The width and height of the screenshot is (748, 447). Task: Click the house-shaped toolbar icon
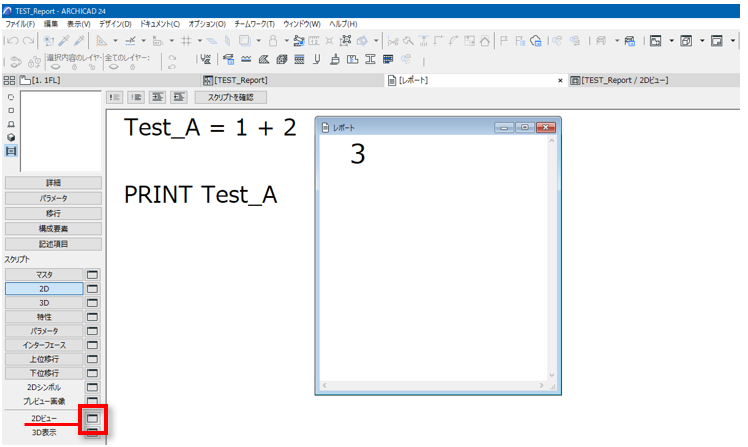click(485, 41)
